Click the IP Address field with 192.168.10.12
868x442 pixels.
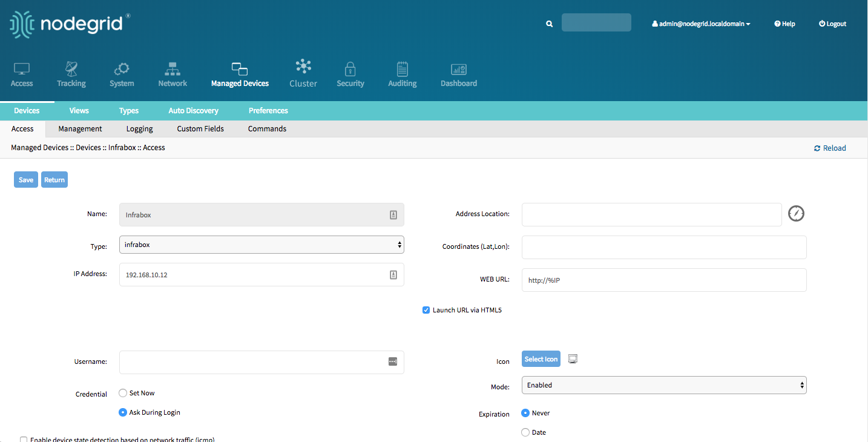(261, 274)
